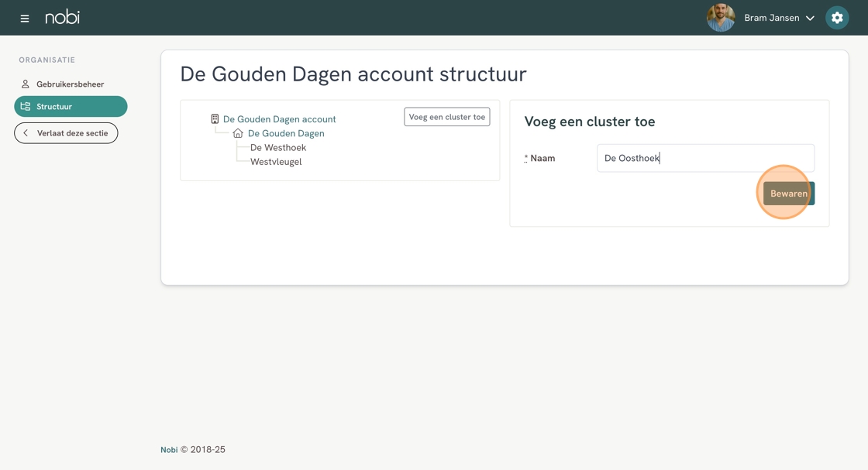Click Verlaat deze sectie button

[66, 132]
